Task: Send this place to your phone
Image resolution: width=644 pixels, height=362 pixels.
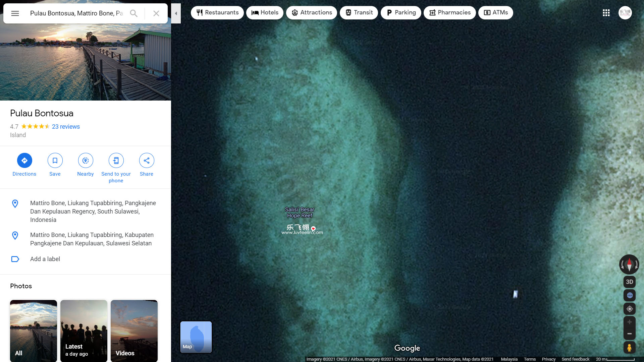Action: [x=116, y=161]
